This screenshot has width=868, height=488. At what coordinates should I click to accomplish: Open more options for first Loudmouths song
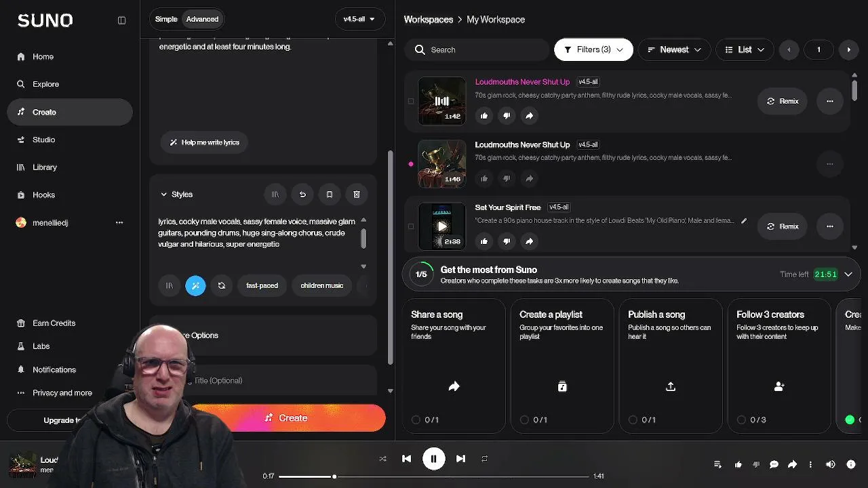pyautogui.click(x=830, y=101)
